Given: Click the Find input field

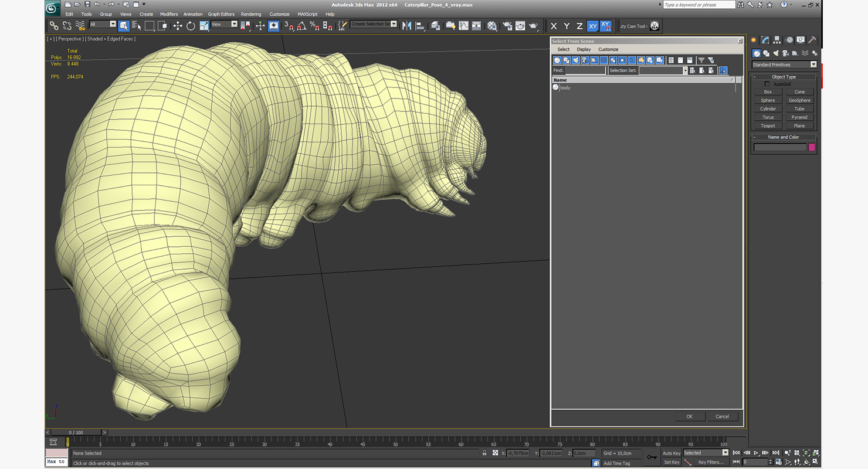Looking at the screenshot, I should (585, 70).
